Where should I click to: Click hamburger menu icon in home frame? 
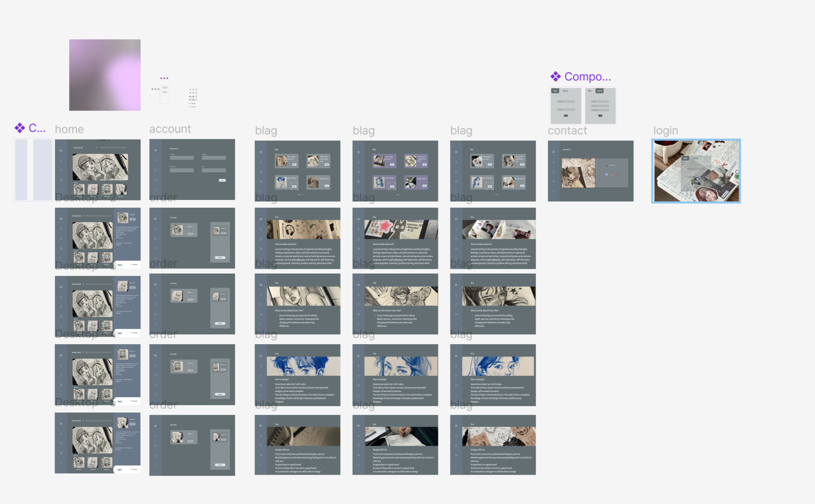[61, 151]
